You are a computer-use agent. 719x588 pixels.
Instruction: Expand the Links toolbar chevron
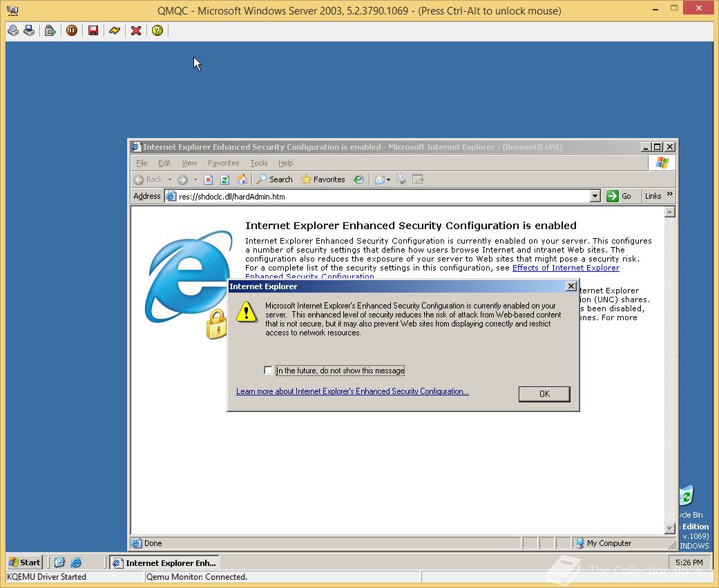point(670,195)
